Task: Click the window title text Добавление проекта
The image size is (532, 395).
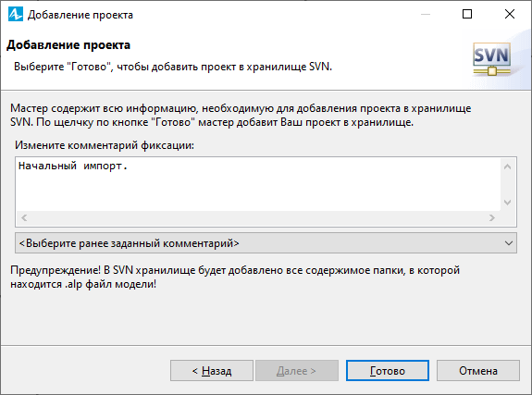Action: pyautogui.click(x=80, y=15)
